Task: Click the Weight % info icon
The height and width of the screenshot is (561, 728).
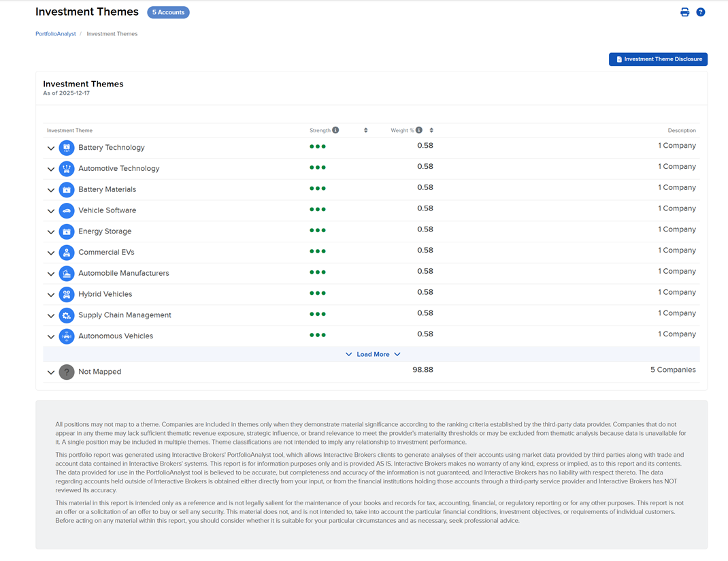Action: click(419, 130)
